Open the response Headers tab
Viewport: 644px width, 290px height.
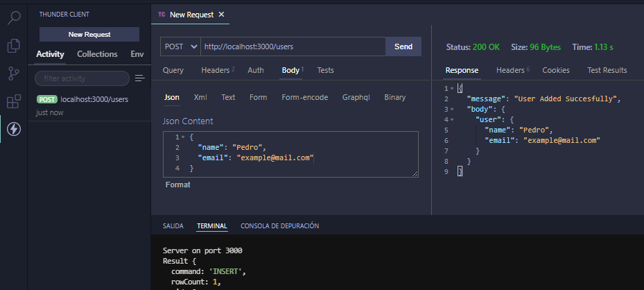pyautogui.click(x=513, y=70)
